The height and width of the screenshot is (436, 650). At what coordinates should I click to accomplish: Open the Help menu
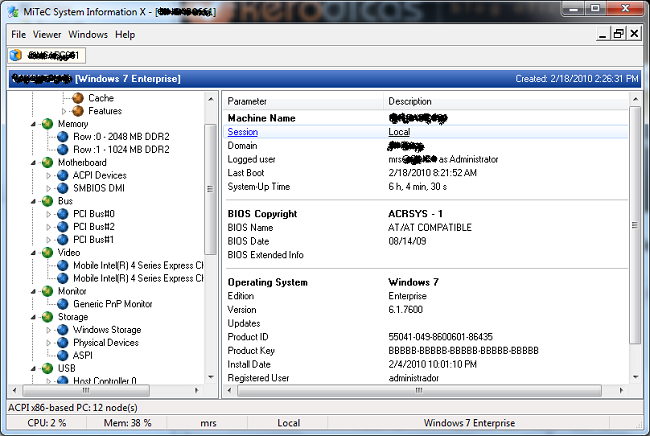[x=125, y=34]
